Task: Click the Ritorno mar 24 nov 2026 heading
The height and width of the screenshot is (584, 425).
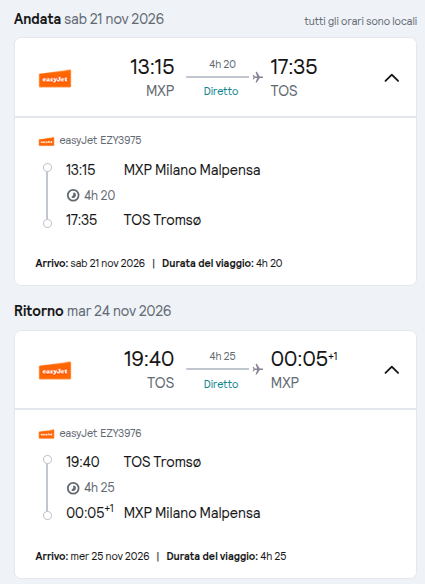Action: click(x=93, y=311)
